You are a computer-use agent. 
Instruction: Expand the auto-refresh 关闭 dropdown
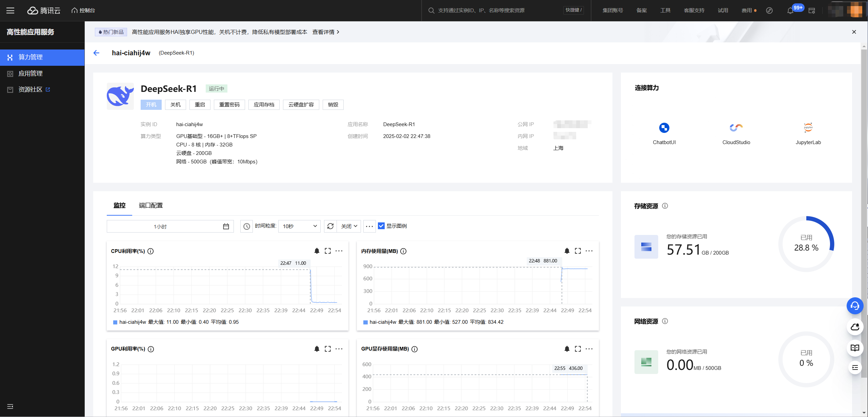pyautogui.click(x=349, y=226)
